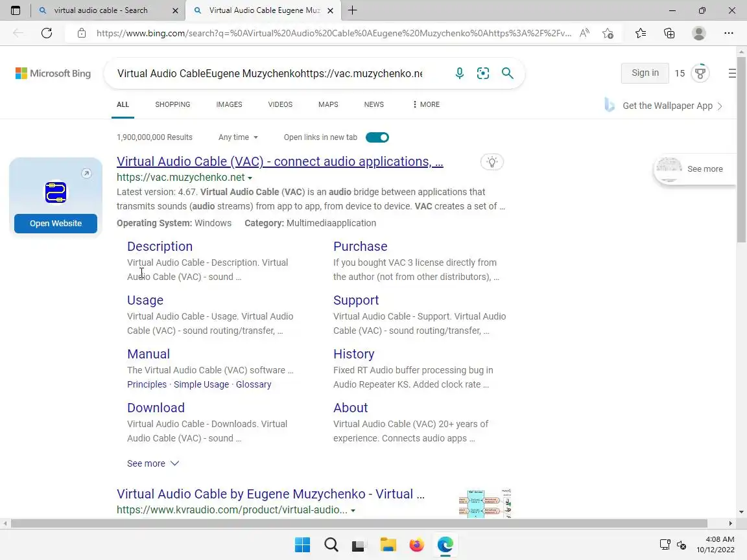Click the See more side panel
The width and height of the screenshot is (747, 560).
pos(695,169)
